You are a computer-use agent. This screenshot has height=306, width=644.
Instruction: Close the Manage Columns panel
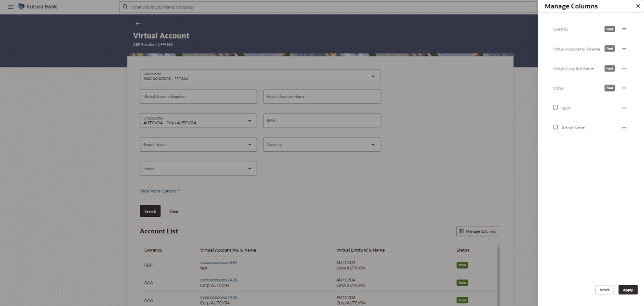point(638,6)
